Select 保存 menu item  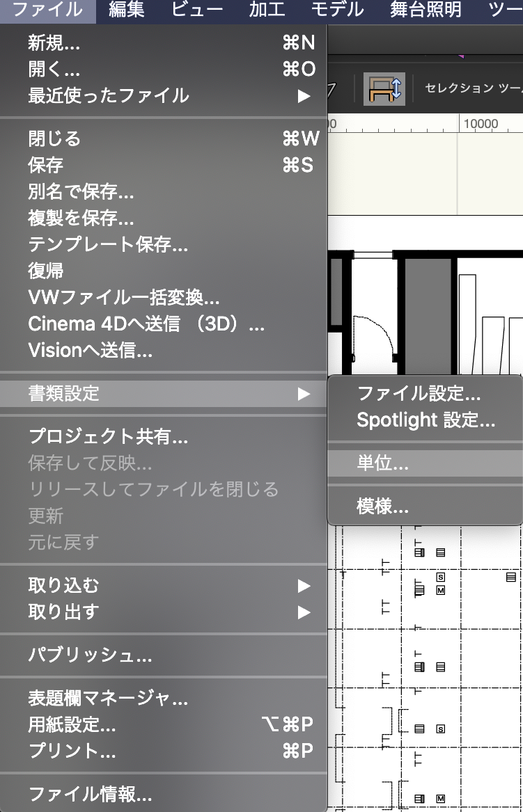tap(163, 165)
